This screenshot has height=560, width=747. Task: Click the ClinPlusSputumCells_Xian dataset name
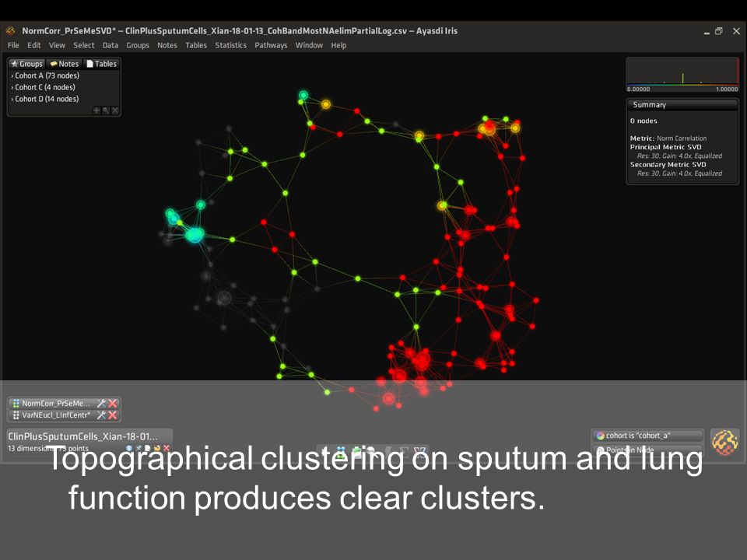pos(82,436)
